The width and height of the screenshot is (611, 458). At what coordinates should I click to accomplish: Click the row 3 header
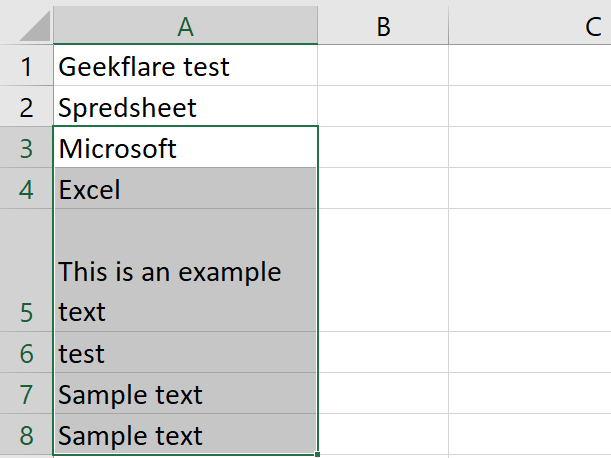pyautogui.click(x=26, y=149)
